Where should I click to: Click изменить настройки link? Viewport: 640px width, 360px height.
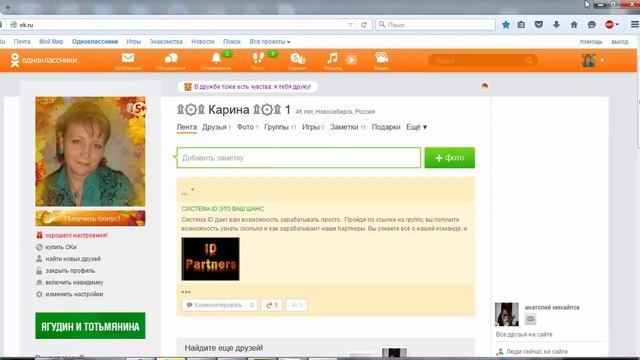74,294
